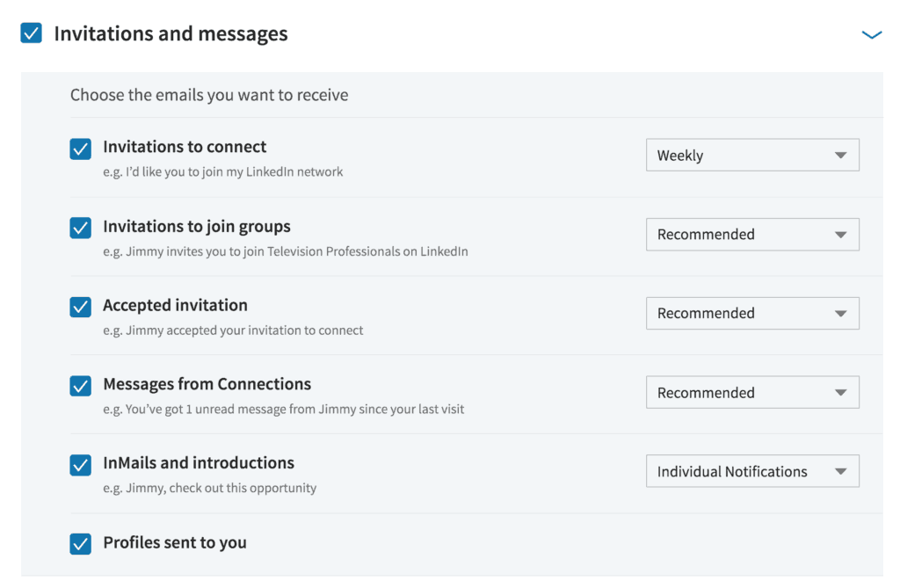Toggle the Invitations to join groups checkbox
This screenshot has width=900, height=588.
(80, 228)
